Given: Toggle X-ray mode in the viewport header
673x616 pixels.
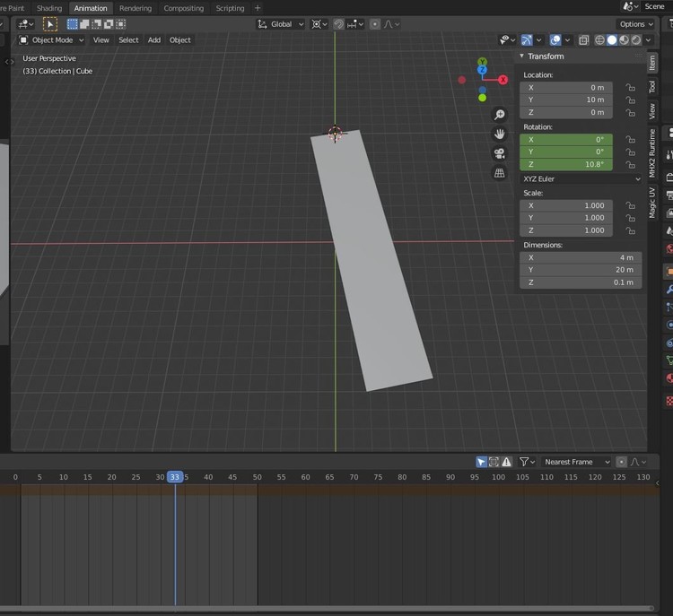Looking at the screenshot, I should point(584,39).
